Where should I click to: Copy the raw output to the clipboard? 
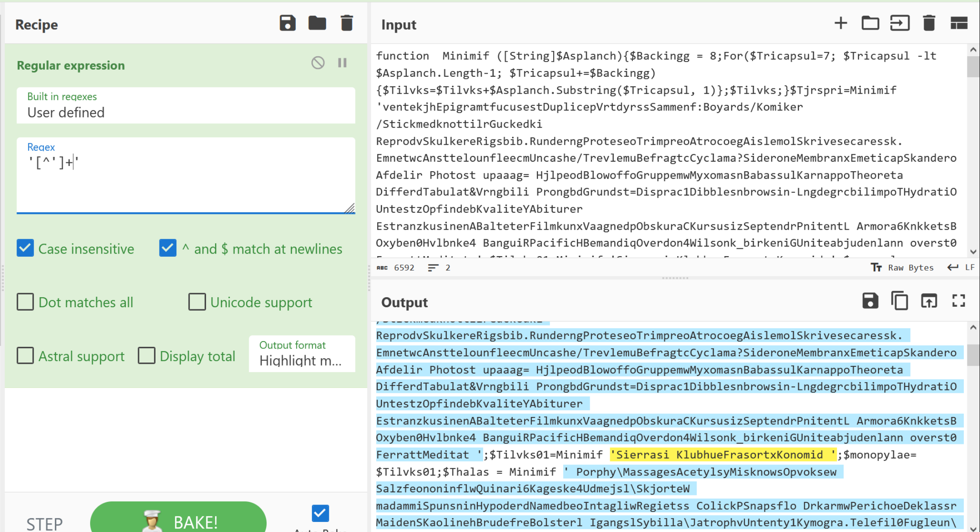tap(899, 301)
